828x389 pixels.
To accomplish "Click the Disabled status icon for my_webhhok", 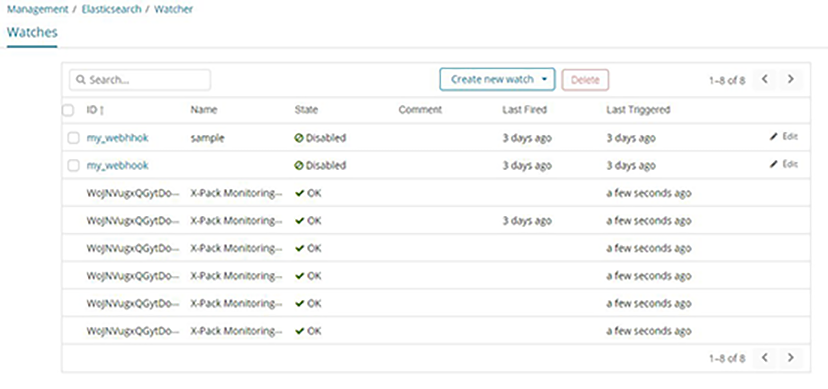I will click(x=299, y=138).
